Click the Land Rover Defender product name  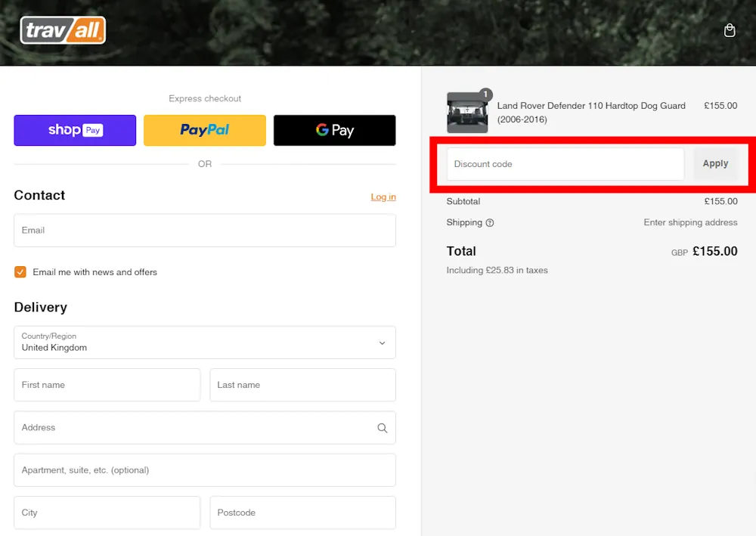click(591, 113)
